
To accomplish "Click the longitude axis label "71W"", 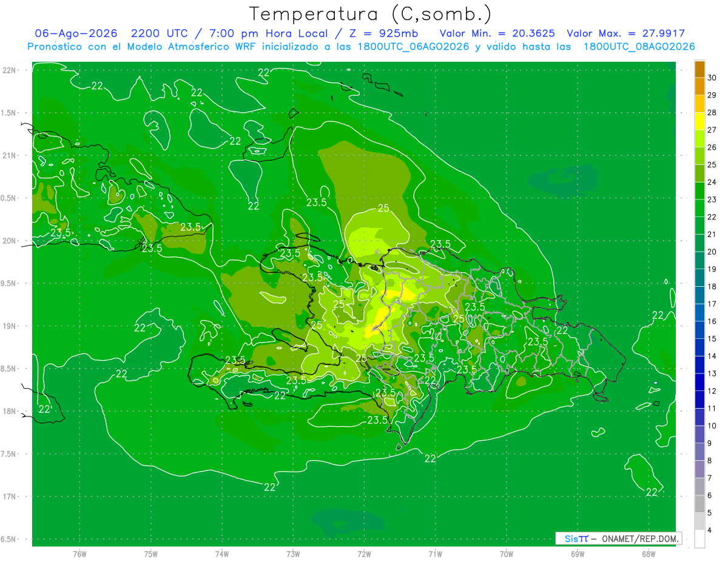I will (435, 555).
